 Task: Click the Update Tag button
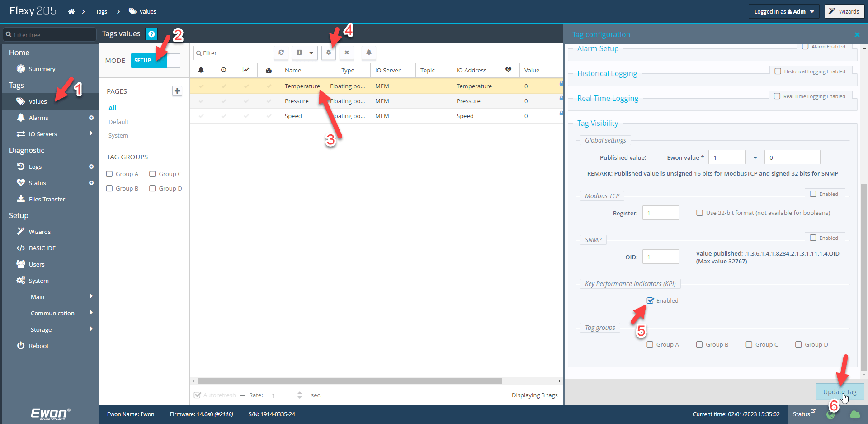click(840, 392)
